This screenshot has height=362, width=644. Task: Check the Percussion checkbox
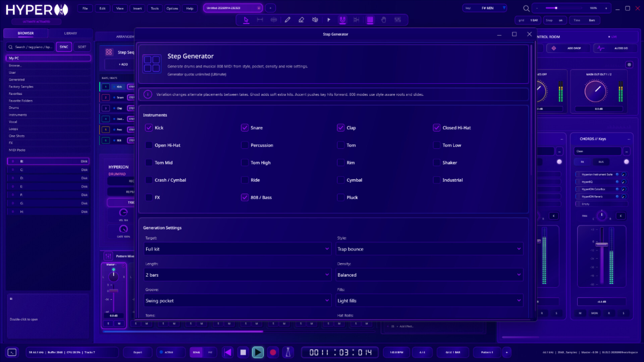coord(245,145)
